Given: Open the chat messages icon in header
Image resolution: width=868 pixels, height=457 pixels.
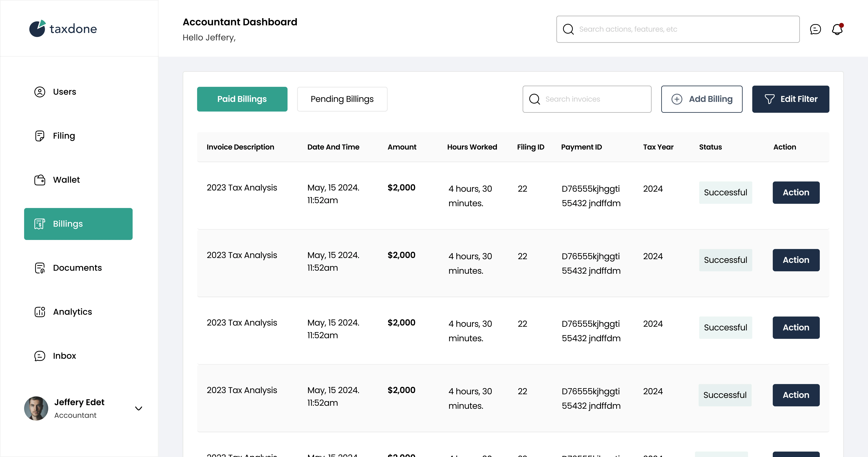Looking at the screenshot, I should (815, 29).
